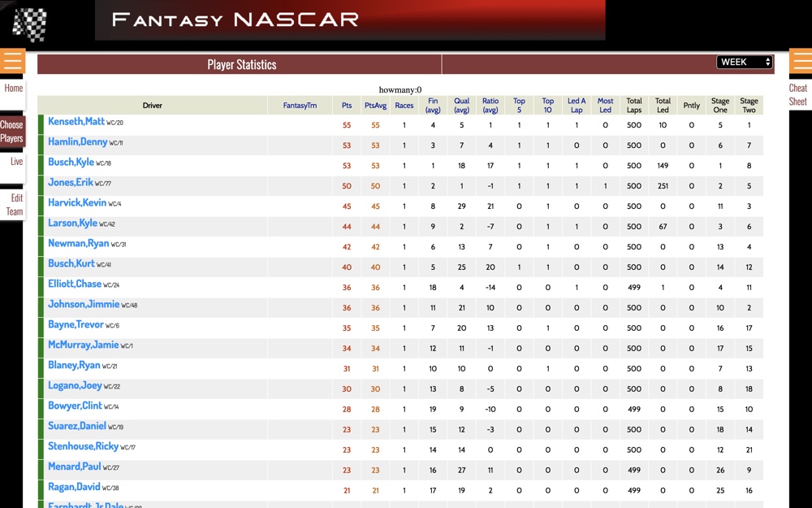812x508 pixels.
Task: Click Stage One column header
Action: (720, 105)
